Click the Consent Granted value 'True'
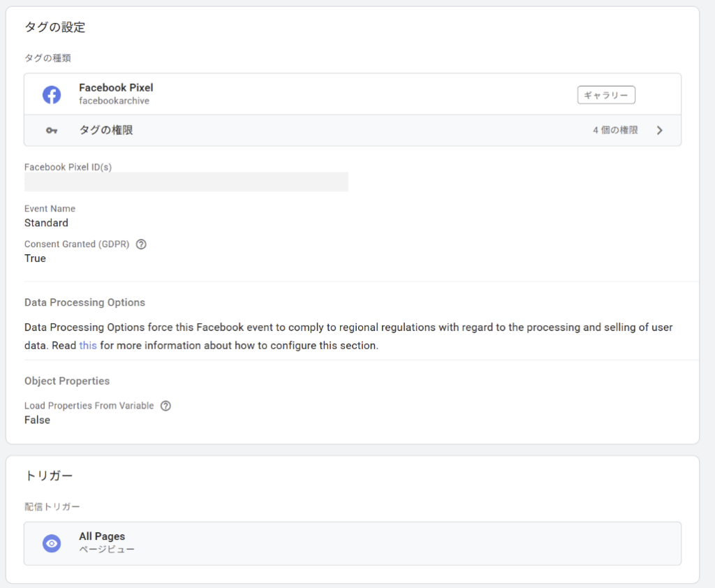715x588 pixels. [x=35, y=258]
